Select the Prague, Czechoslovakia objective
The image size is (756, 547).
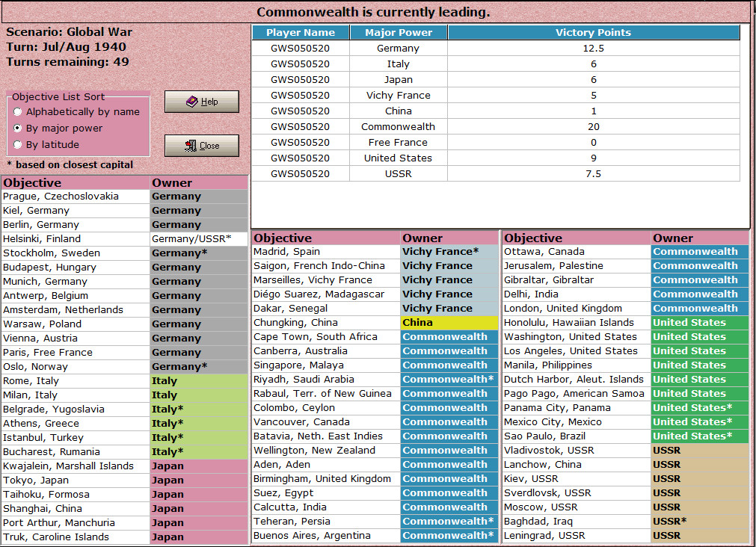pyautogui.click(x=76, y=196)
